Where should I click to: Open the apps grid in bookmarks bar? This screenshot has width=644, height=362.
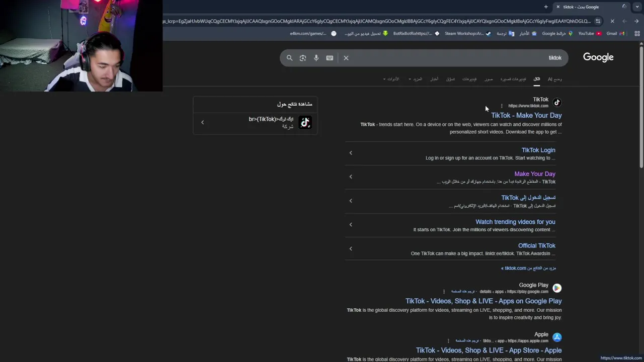[x=637, y=34]
